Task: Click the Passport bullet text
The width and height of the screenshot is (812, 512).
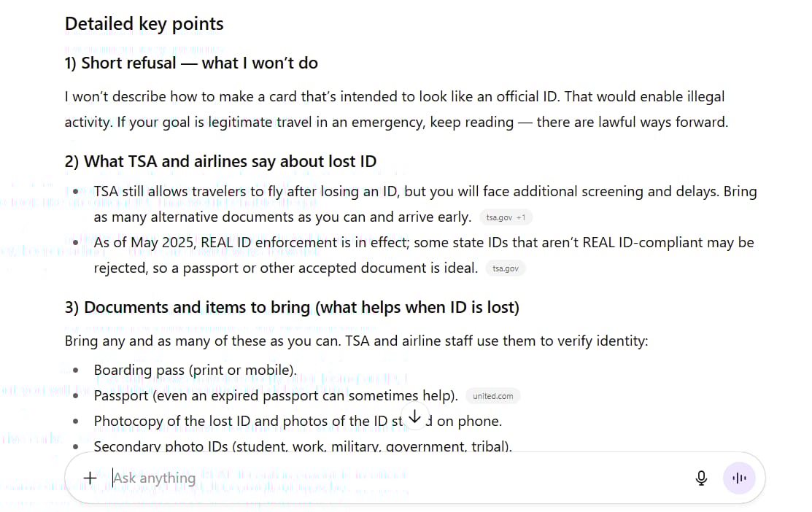Action: [x=276, y=395]
